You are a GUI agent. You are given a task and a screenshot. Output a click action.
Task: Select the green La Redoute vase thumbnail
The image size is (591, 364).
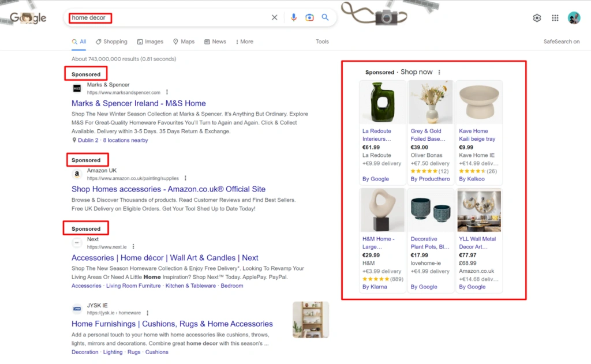[382, 102]
